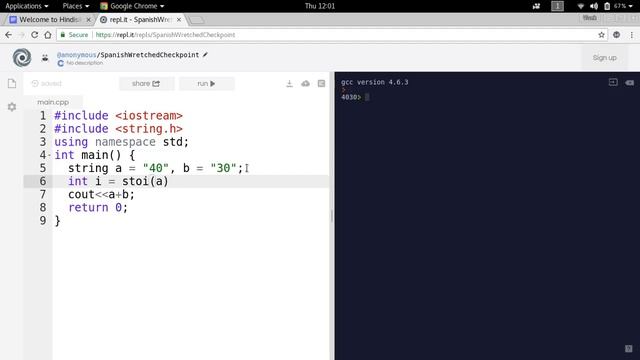Viewport: 640px width, 360px height.
Task: Run the program
Action: point(207,84)
